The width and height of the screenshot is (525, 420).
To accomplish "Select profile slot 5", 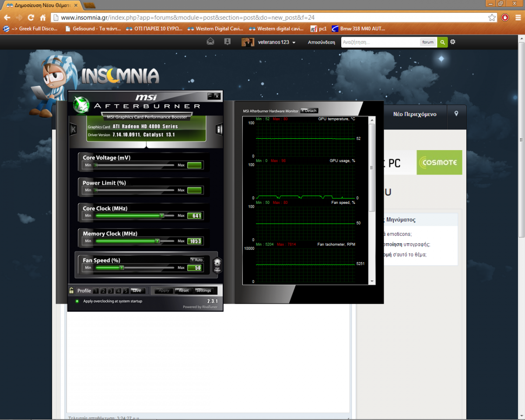I will click(x=126, y=290).
